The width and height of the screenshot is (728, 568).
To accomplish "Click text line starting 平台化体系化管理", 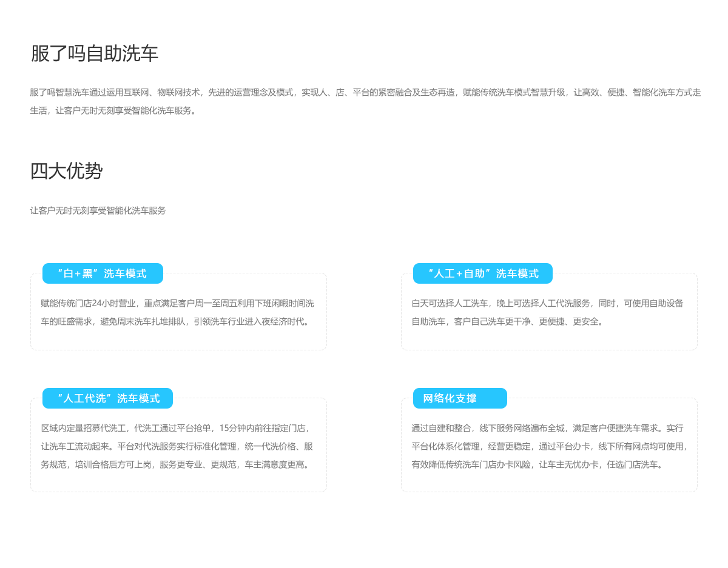I will [550, 446].
